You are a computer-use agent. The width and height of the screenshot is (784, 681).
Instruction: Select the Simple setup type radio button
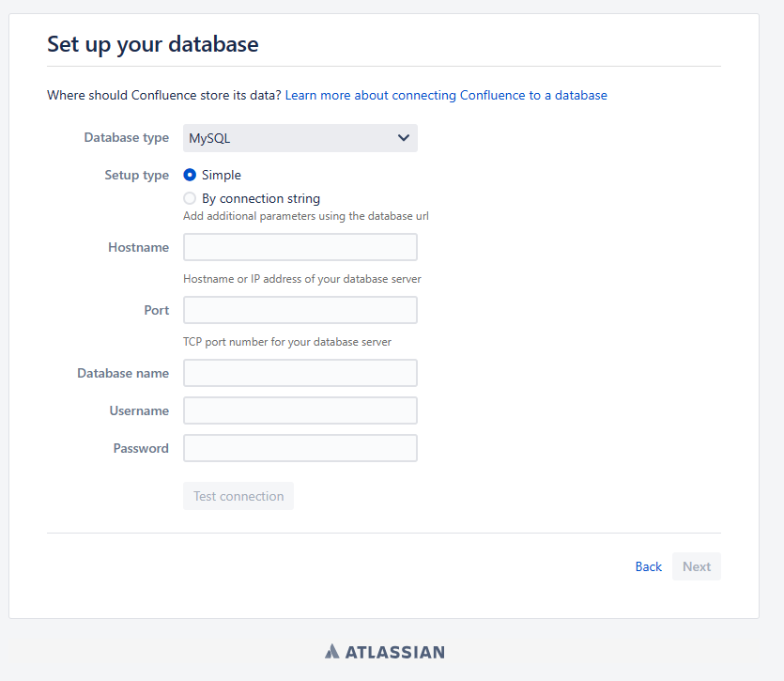pos(190,175)
